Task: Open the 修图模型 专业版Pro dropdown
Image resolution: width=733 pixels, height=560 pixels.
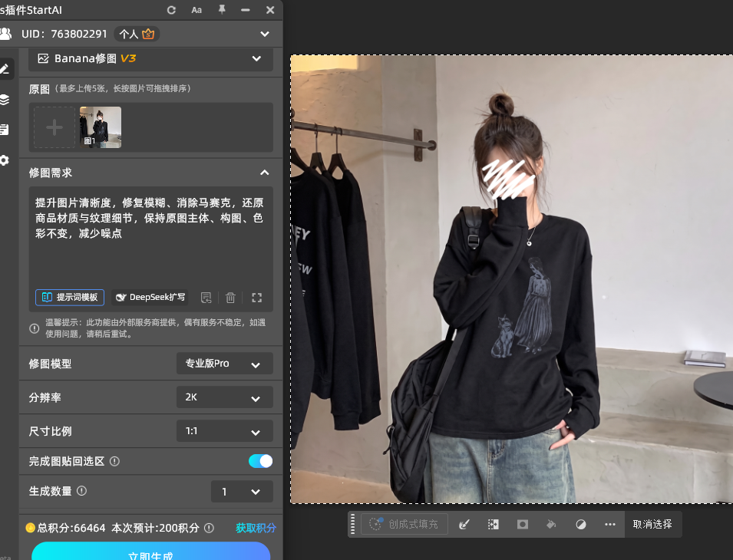Action: pyautogui.click(x=224, y=364)
